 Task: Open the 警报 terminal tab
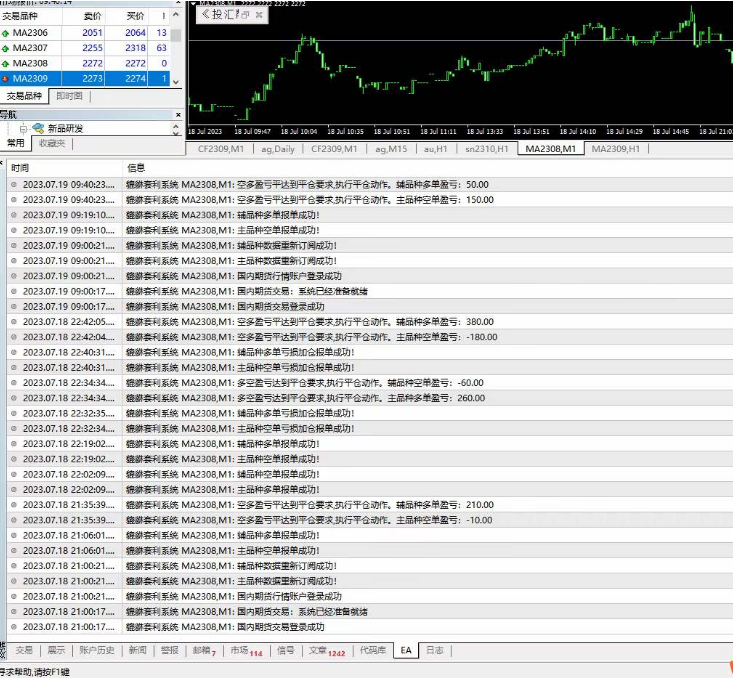[169, 651]
